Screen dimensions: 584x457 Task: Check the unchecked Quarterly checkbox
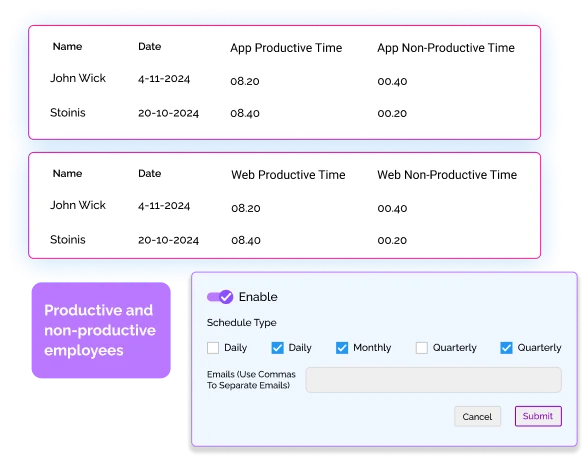(422, 348)
